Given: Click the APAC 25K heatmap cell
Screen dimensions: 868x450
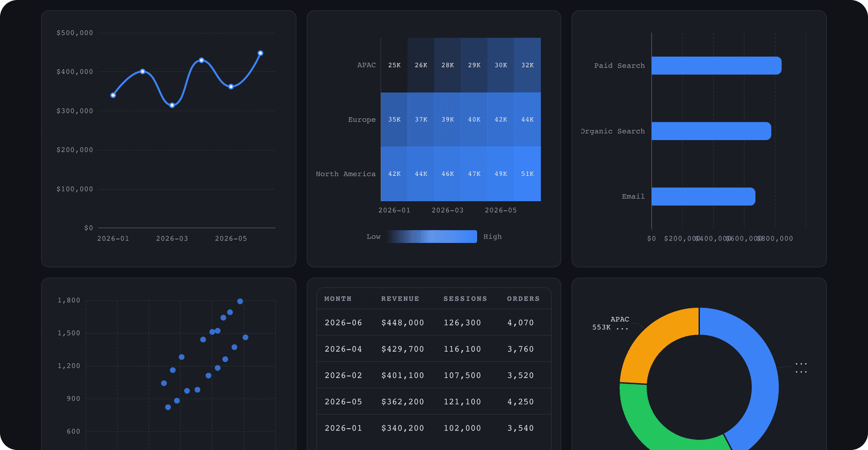Looking at the screenshot, I should (394, 65).
